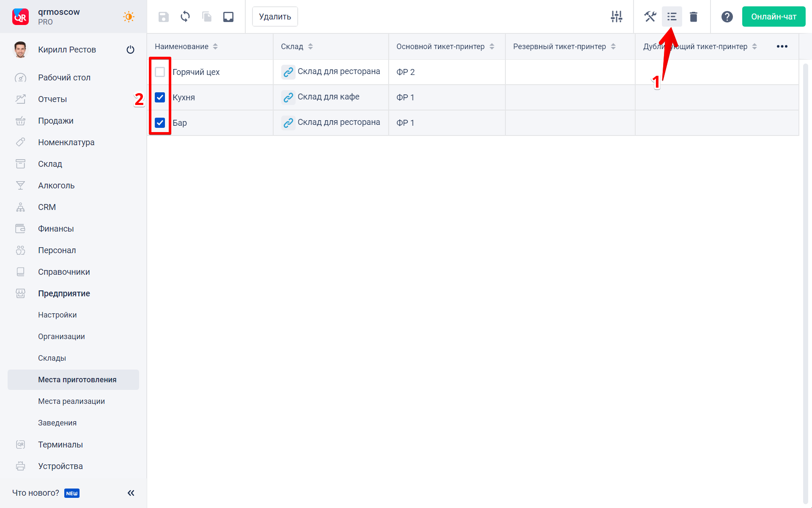Click the Удалить button
Image resolution: width=812 pixels, height=508 pixels.
point(275,17)
